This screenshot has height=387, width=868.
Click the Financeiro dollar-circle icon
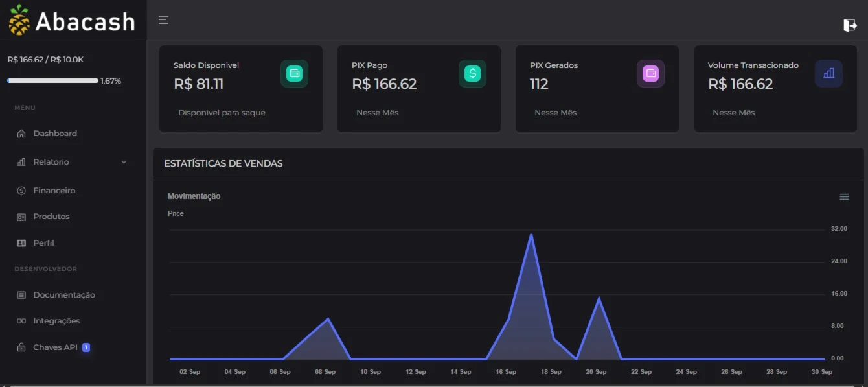pos(21,191)
